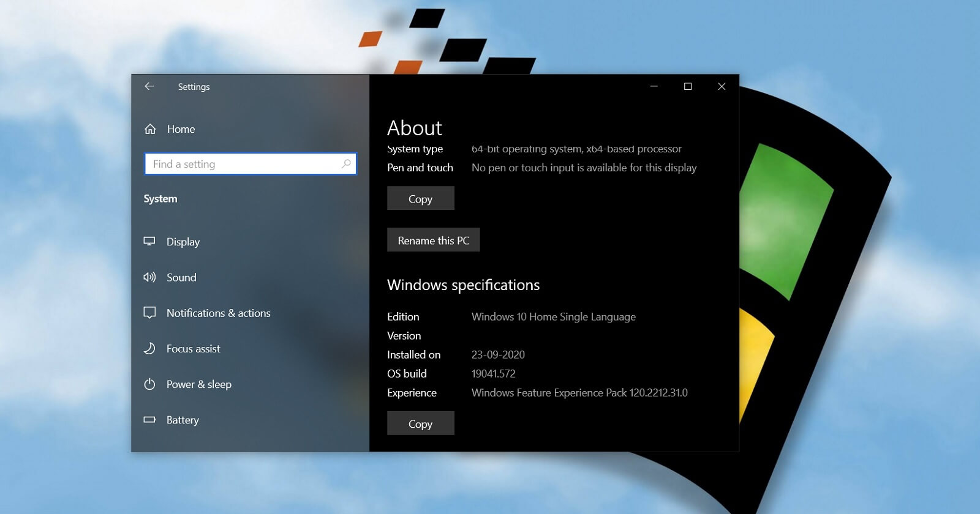The width and height of the screenshot is (980, 514).
Task: Click the Edition label
Action: point(403,316)
